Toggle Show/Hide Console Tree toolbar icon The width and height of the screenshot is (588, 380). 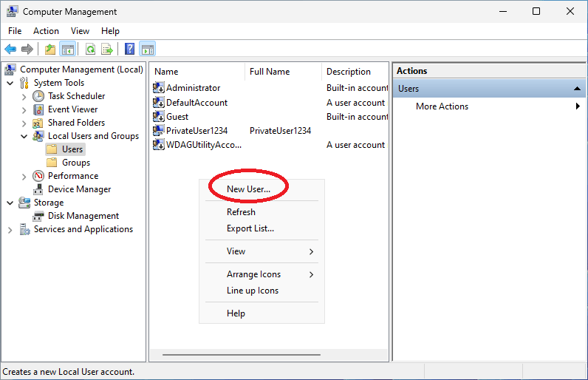68,49
